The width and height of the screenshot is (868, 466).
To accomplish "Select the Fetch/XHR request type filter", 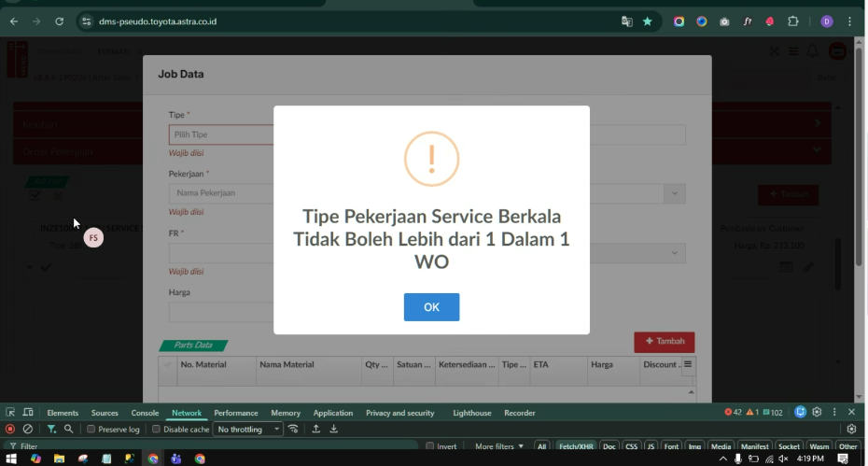I will tap(575, 446).
